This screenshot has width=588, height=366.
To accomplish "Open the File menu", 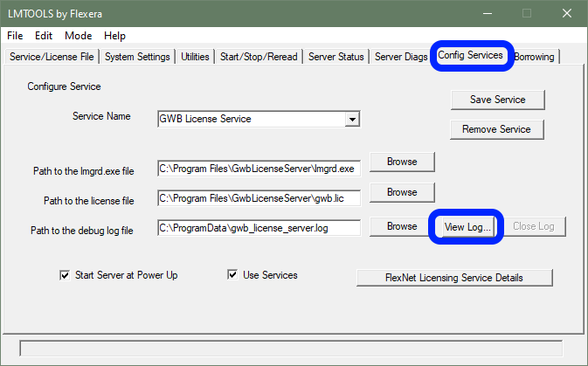I will [x=15, y=36].
